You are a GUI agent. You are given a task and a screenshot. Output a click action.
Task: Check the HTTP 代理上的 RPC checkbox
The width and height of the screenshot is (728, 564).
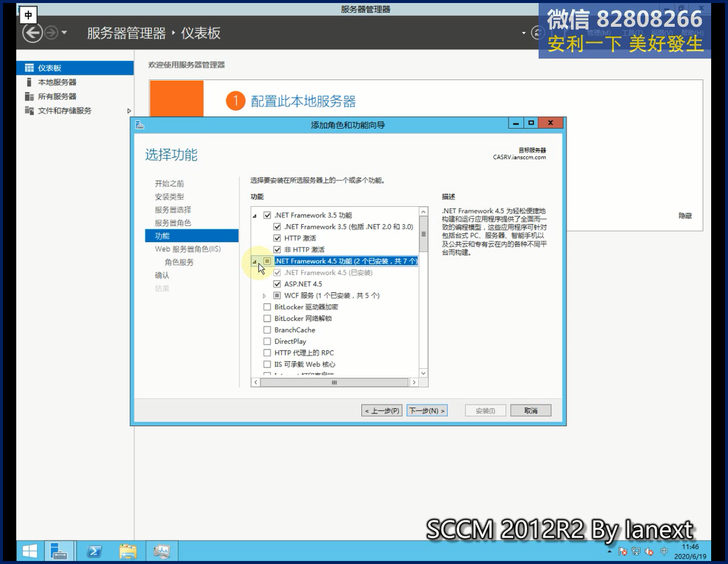coord(267,352)
